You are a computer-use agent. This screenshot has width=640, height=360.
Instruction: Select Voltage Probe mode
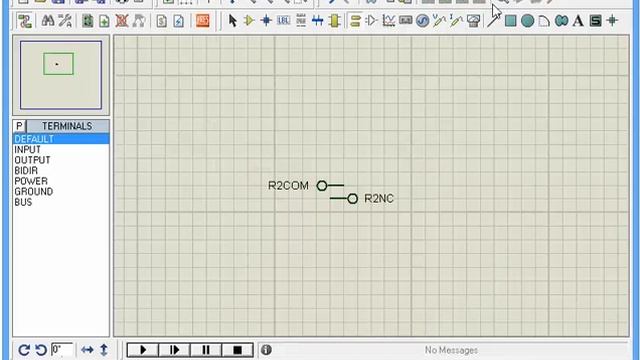[439, 20]
